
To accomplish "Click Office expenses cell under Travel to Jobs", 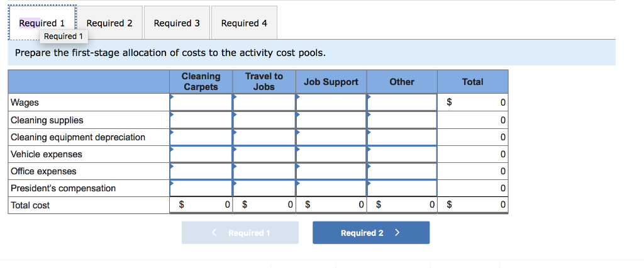I will [x=264, y=170].
